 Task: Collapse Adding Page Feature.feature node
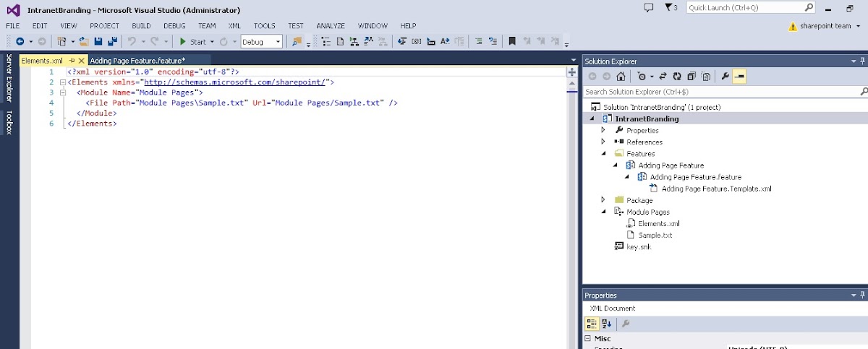[x=627, y=176]
